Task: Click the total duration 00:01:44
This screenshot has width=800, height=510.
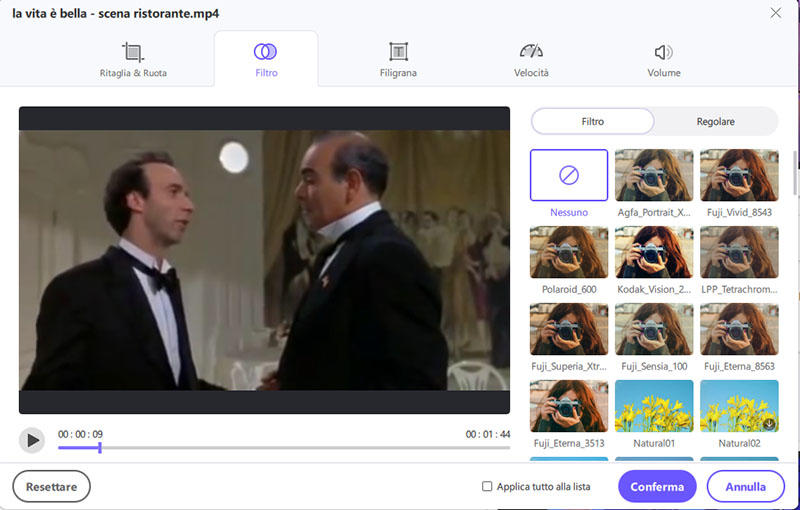Action: tap(488, 435)
